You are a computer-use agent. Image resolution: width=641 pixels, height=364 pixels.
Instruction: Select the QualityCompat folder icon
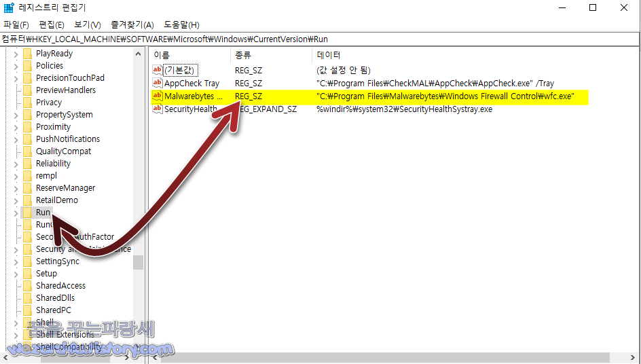click(27, 151)
